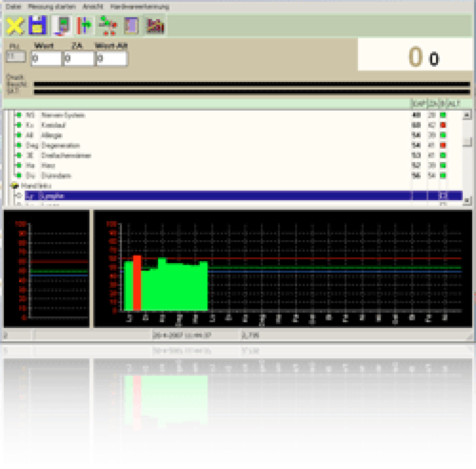Toggle the status indicator on the Haut row
This screenshot has height=469, width=476.
click(19, 166)
